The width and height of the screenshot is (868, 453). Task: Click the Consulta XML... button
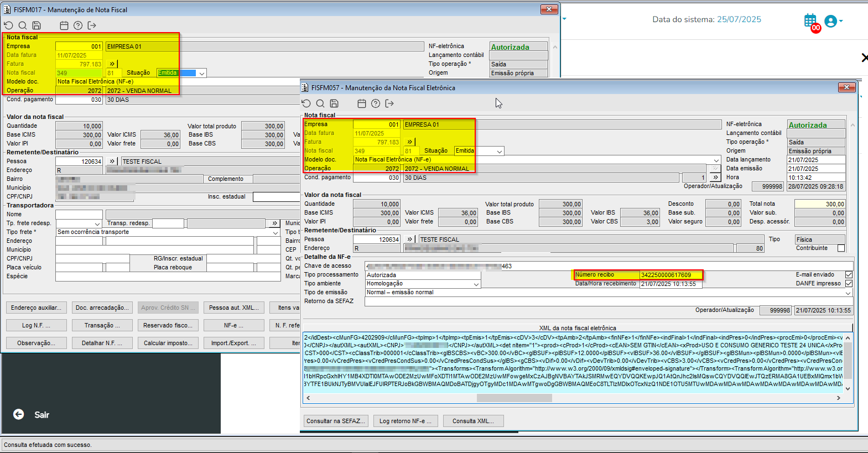point(473,421)
